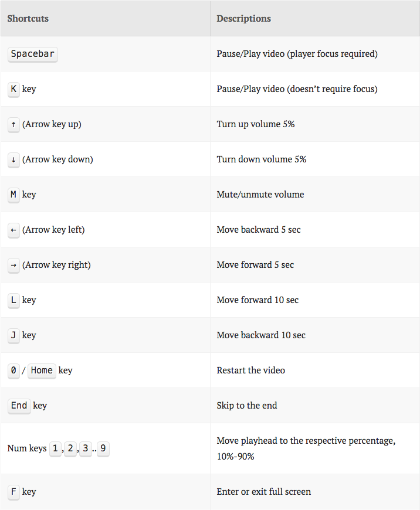The width and height of the screenshot is (420, 510).
Task: Click the Home key badge
Action: click(x=42, y=370)
